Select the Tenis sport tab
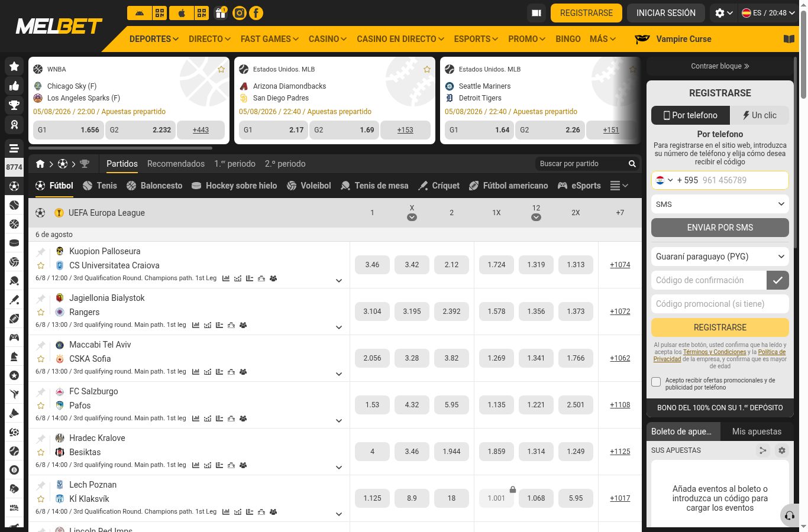The height and width of the screenshot is (532, 808). tap(100, 186)
